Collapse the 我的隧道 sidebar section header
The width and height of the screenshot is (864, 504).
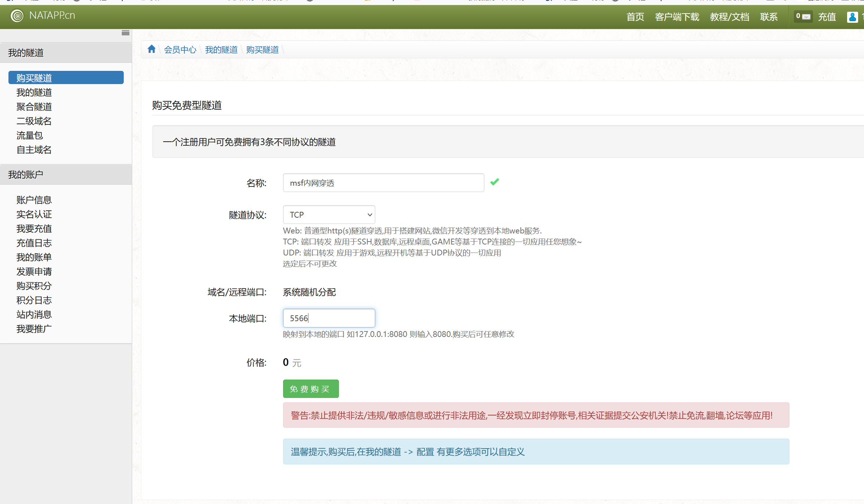pos(26,53)
